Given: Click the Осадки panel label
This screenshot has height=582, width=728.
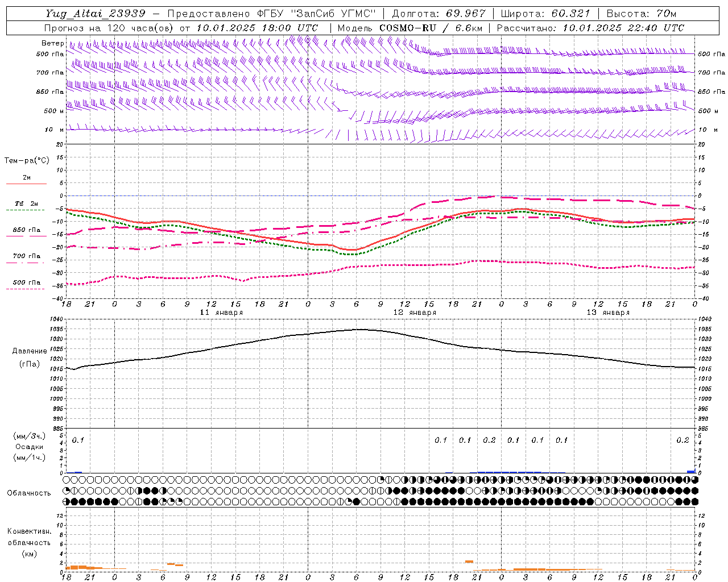Looking at the screenshot, I should point(30,447).
